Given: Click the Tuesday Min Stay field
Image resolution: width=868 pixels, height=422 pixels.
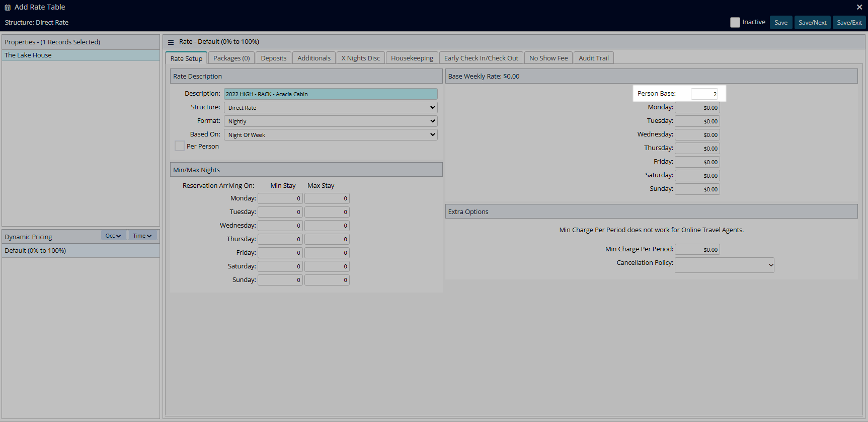Looking at the screenshot, I should tap(280, 212).
